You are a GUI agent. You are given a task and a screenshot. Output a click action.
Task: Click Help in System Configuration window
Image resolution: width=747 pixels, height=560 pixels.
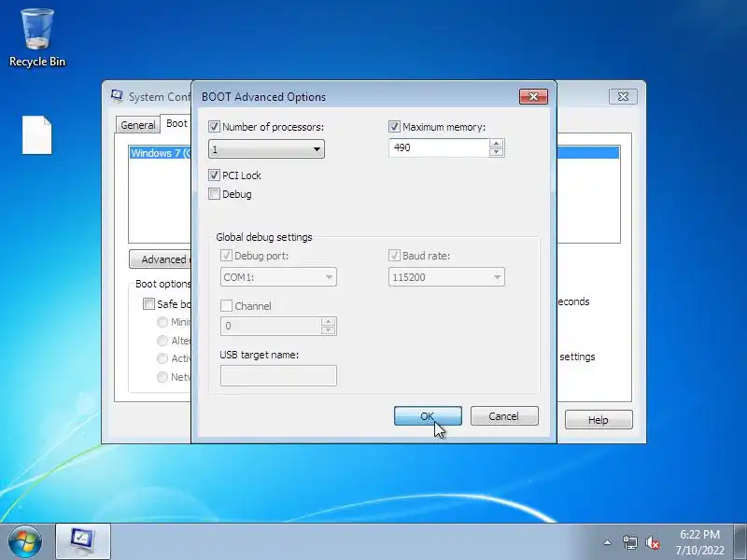pyautogui.click(x=599, y=419)
